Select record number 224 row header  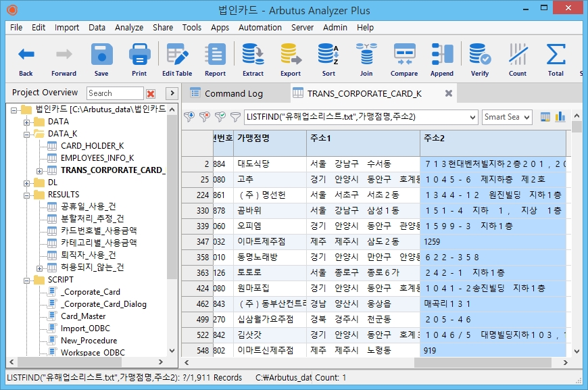click(x=197, y=195)
